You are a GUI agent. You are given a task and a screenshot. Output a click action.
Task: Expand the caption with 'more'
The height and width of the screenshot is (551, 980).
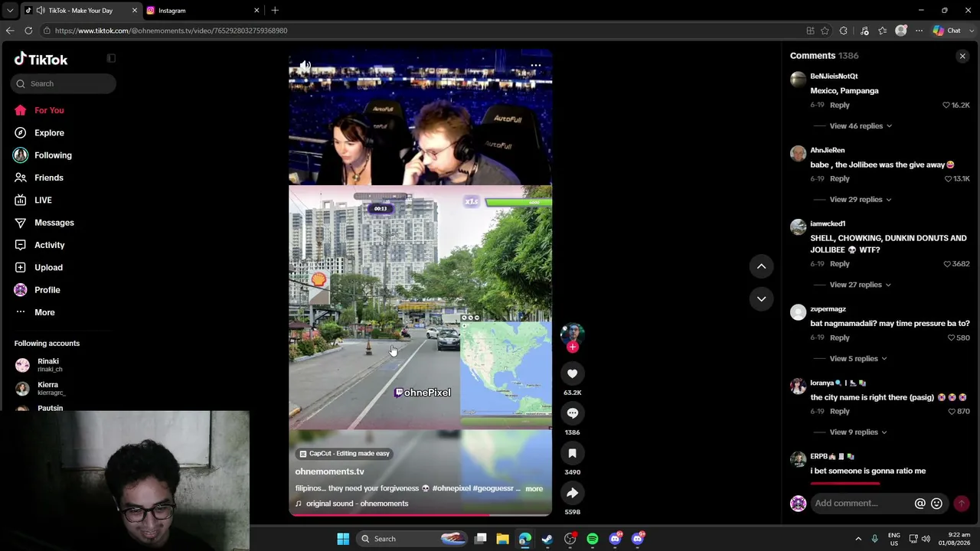(534, 489)
